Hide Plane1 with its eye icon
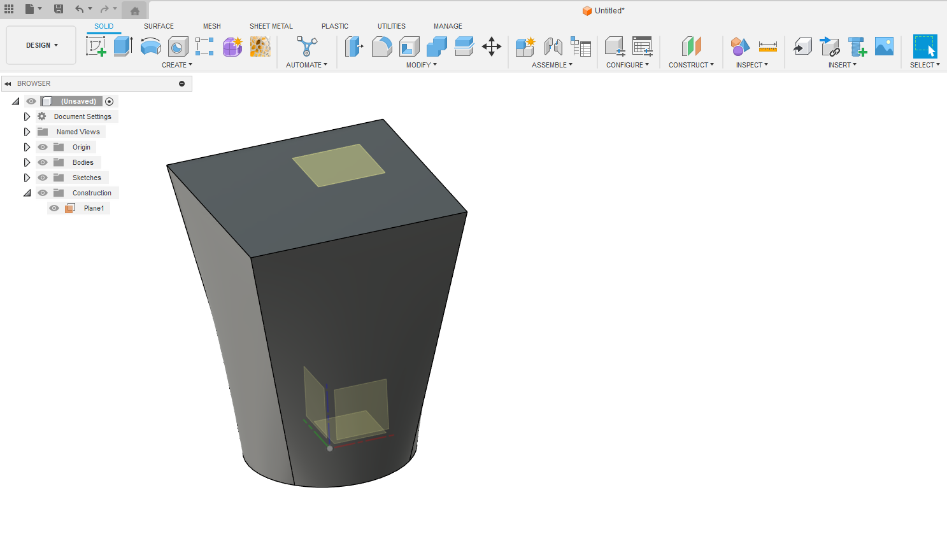The width and height of the screenshot is (947, 560). (54, 208)
